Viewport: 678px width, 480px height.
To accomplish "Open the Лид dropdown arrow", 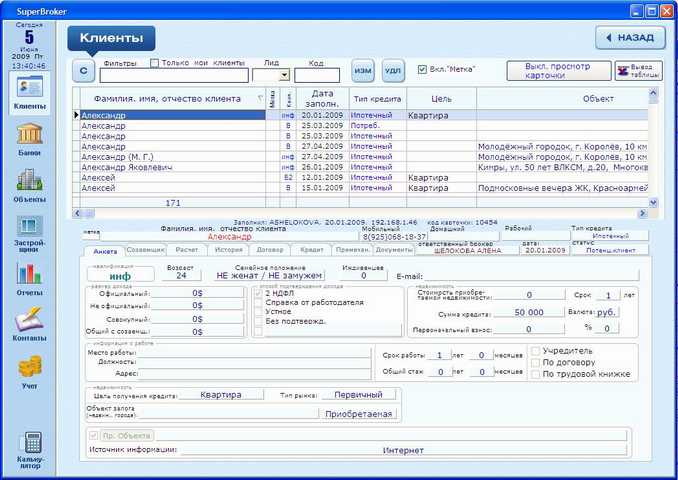I will 284,75.
